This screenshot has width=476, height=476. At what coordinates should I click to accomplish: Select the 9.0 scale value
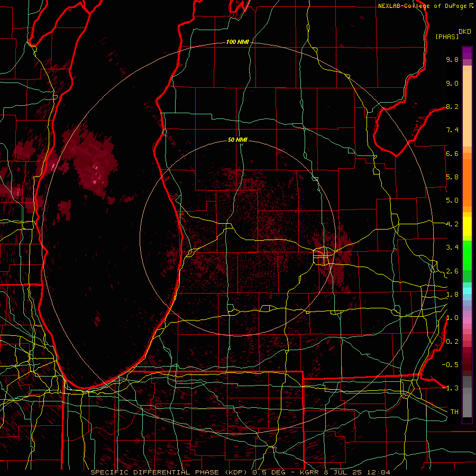tap(452, 83)
